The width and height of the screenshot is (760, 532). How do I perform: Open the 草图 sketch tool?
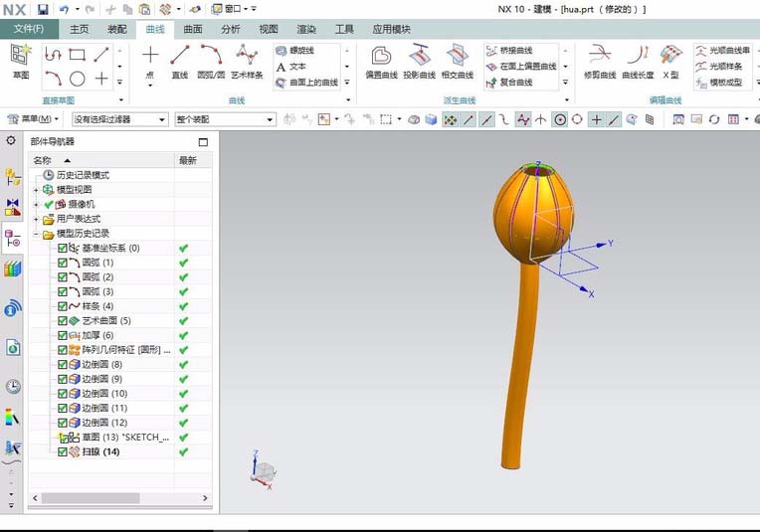(x=21, y=61)
